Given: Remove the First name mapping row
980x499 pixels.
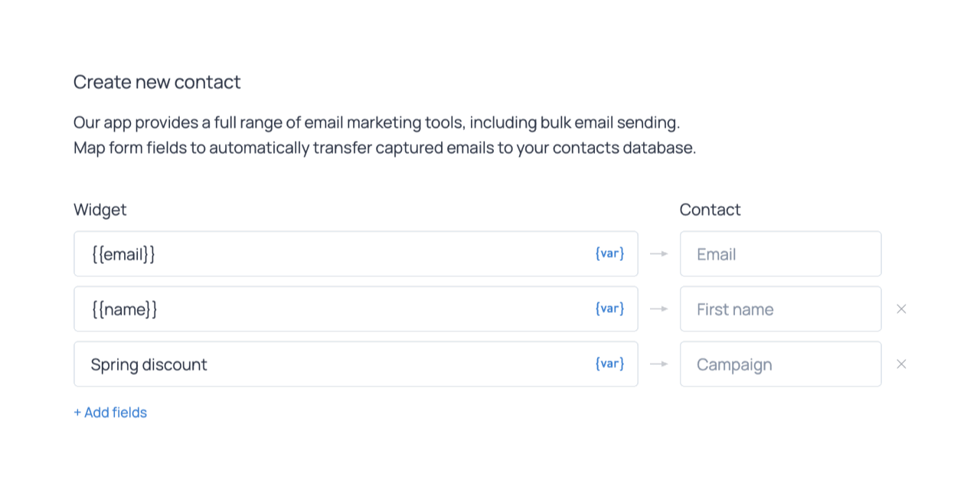Looking at the screenshot, I should [x=901, y=309].
